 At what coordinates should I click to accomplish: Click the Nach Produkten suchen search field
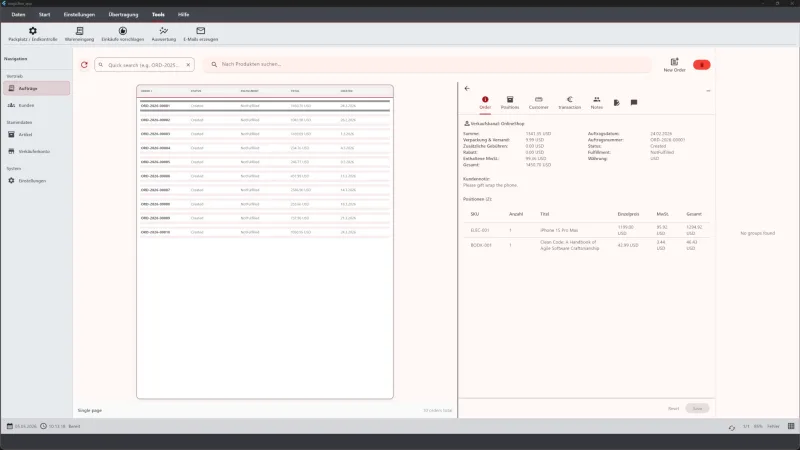428,64
